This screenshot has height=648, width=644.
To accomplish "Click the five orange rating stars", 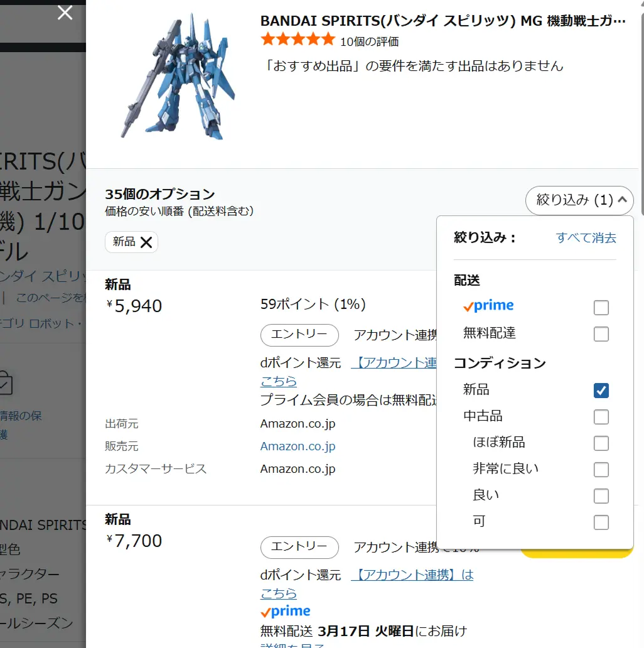I will (x=298, y=39).
